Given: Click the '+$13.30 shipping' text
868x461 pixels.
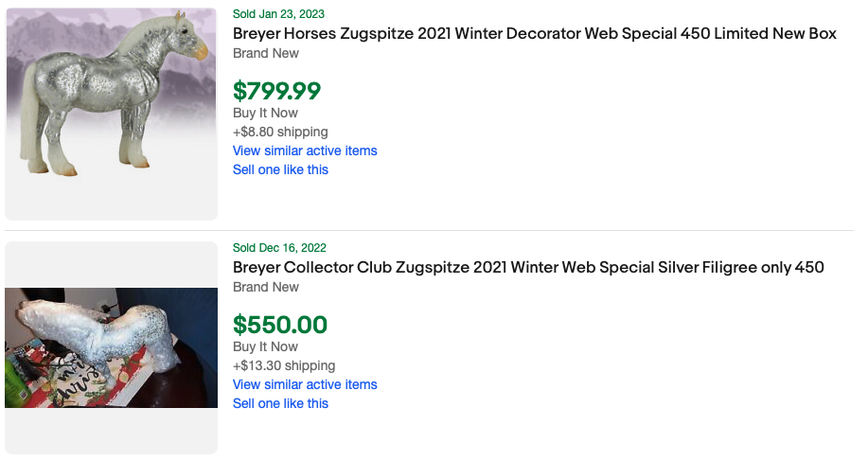Looking at the screenshot, I should (x=284, y=365).
